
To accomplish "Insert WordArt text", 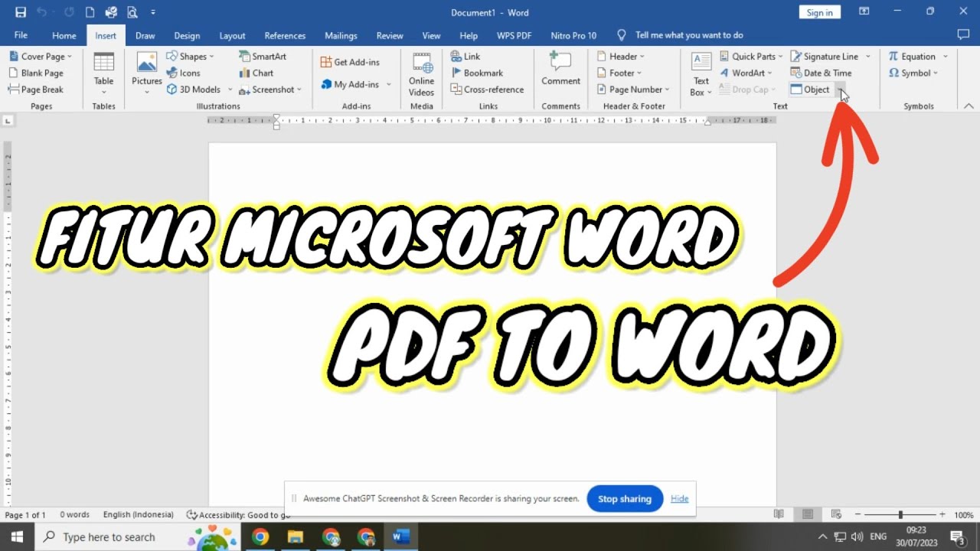I will click(746, 73).
